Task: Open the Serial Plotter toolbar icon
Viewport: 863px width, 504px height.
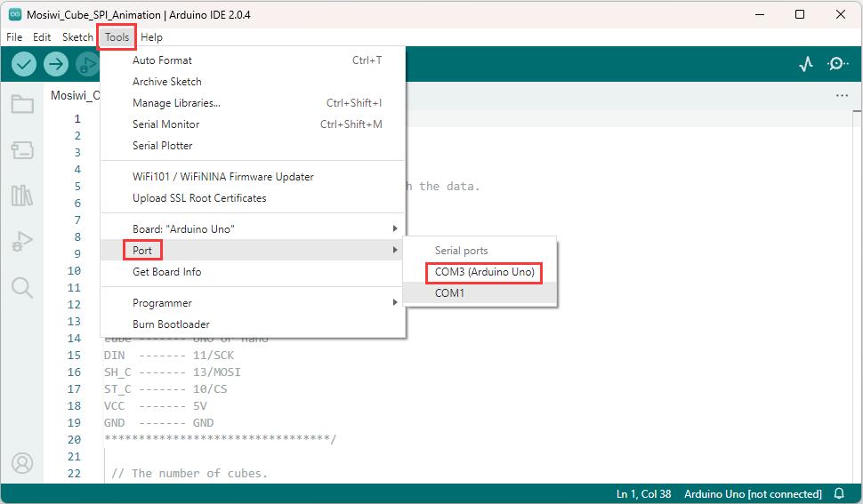Action: tap(806, 64)
